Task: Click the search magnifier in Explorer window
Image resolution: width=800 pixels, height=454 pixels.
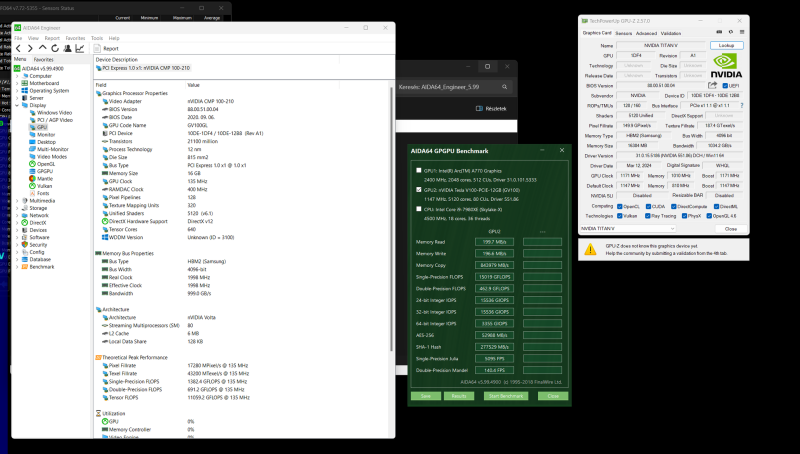Action: point(504,87)
